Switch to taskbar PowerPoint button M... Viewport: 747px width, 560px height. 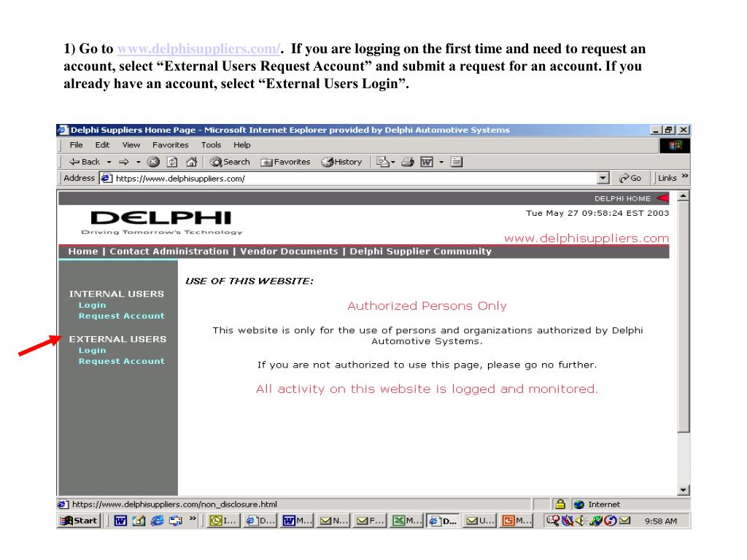pos(517,521)
